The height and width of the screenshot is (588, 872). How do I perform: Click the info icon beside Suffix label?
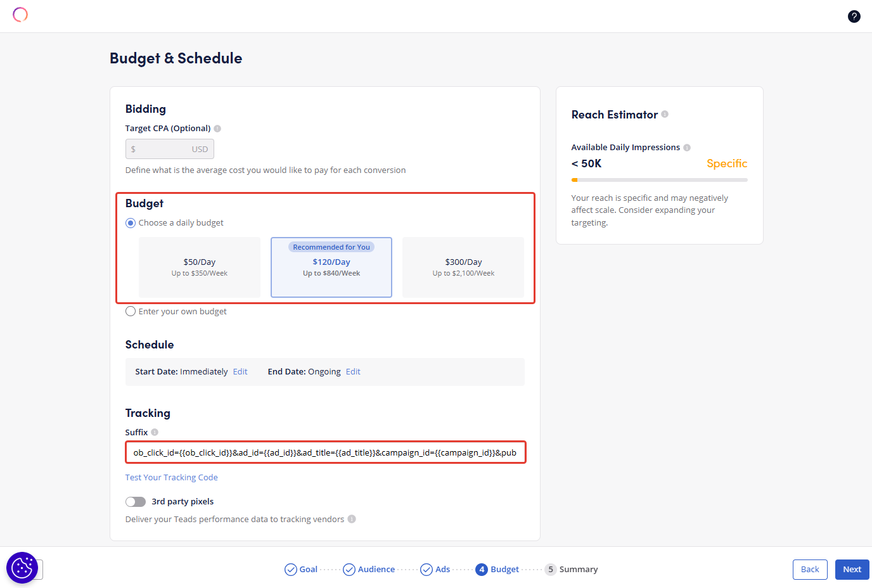[x=155, y=432]
